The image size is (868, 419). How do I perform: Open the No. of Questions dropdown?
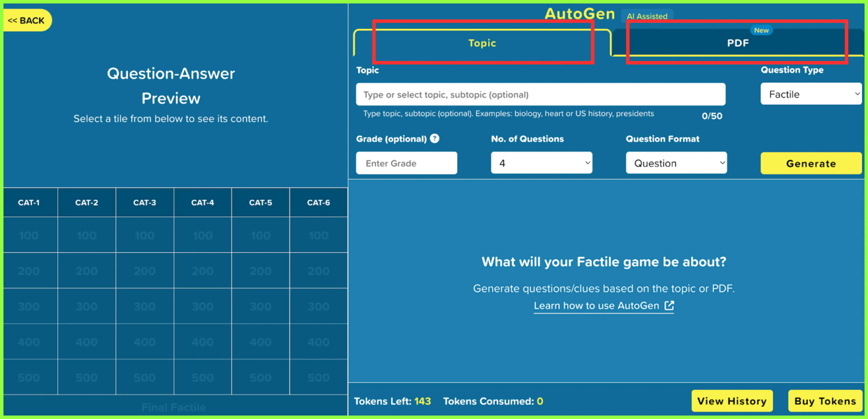pos(541,163)
